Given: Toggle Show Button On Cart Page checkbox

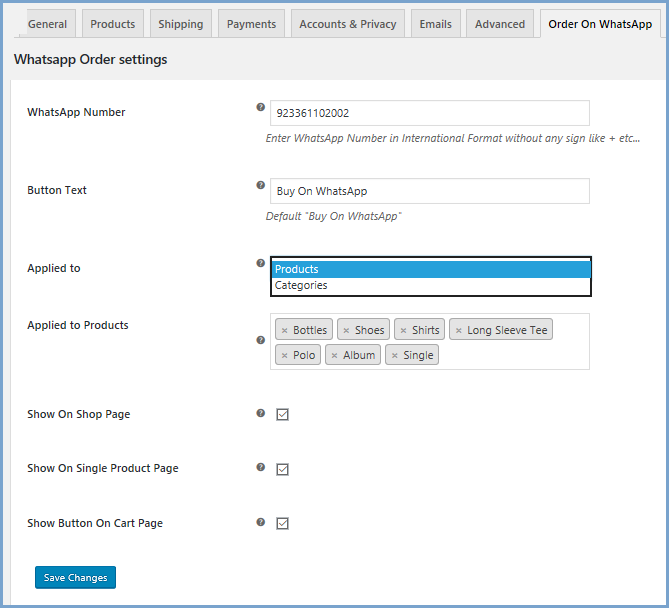Looking at the screenshot, I should tap(282, 523).
